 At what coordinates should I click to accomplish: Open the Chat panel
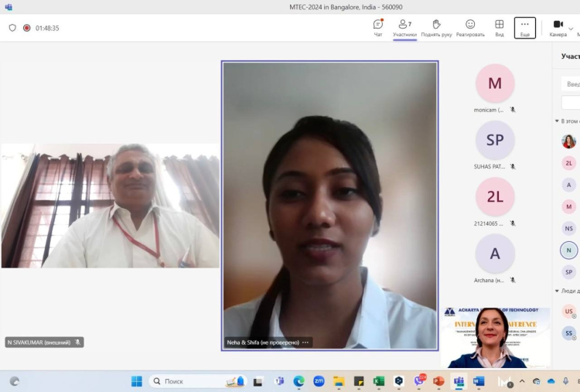pos(378,28)
